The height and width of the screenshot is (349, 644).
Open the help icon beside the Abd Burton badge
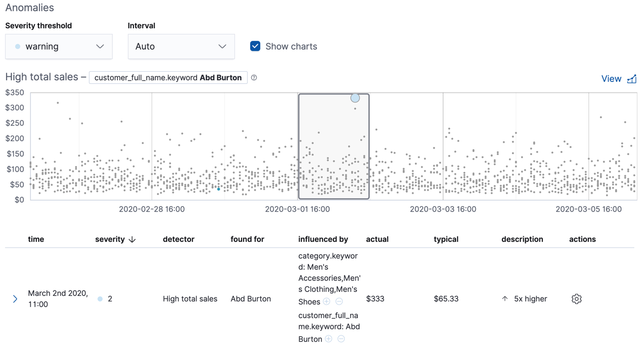coord(254,77)
